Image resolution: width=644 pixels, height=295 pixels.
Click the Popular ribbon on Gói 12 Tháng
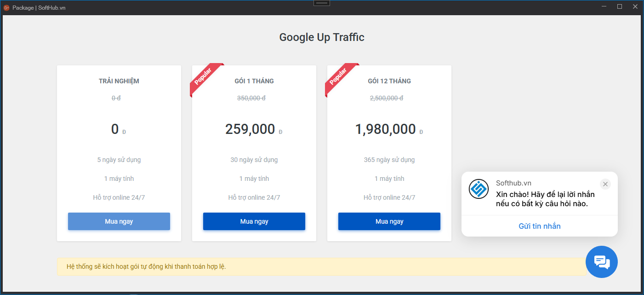coord(339,78)
